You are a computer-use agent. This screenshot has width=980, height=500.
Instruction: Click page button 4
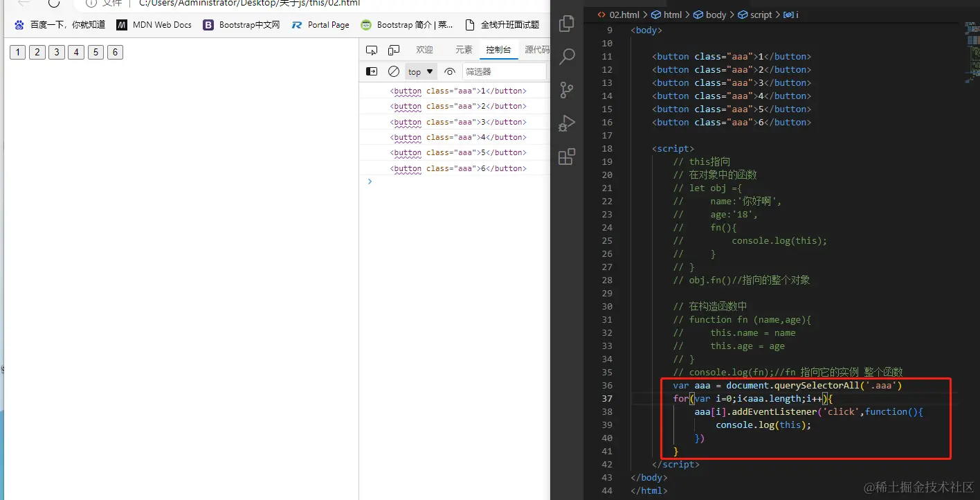(76, 52)
